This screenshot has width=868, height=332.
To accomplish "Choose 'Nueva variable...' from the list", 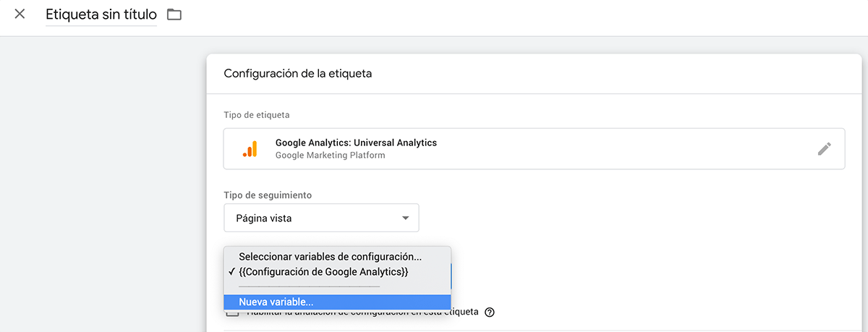I will point(338,302).
